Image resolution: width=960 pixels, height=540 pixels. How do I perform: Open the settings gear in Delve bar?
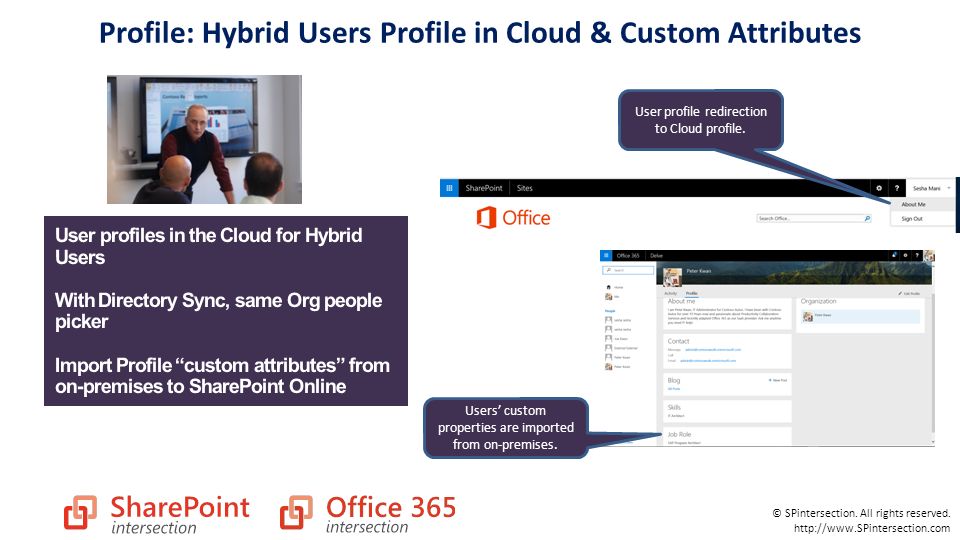906,255
